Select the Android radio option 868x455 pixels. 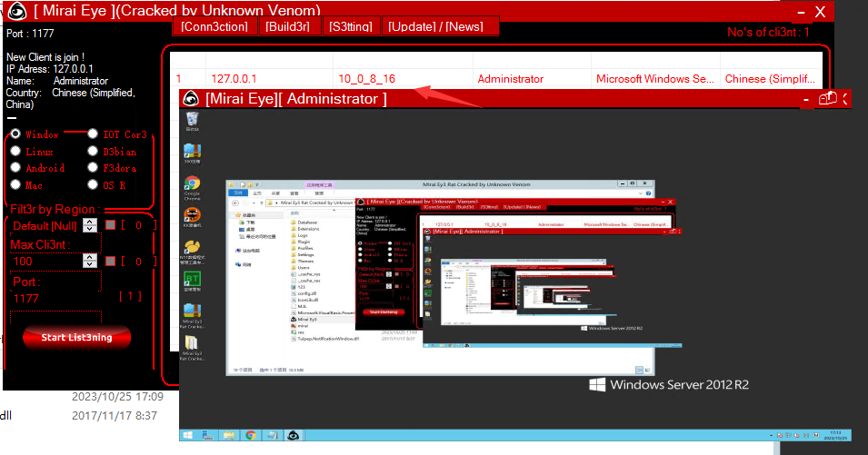(15, 167)
